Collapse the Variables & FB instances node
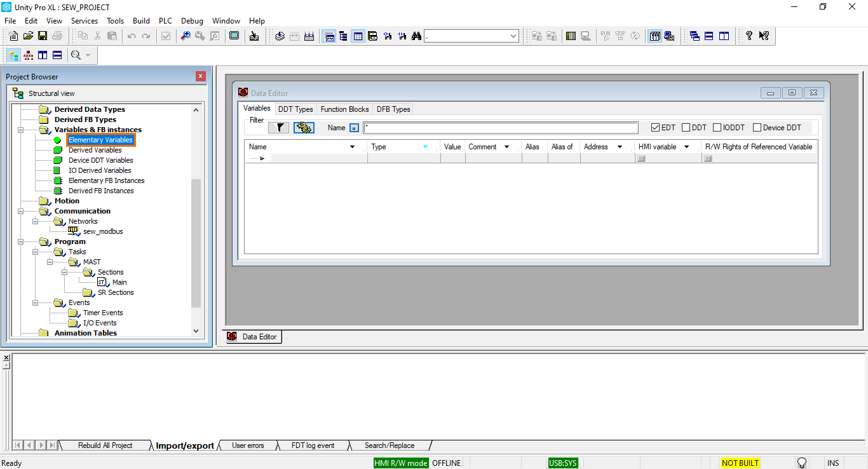 [21, 129]
